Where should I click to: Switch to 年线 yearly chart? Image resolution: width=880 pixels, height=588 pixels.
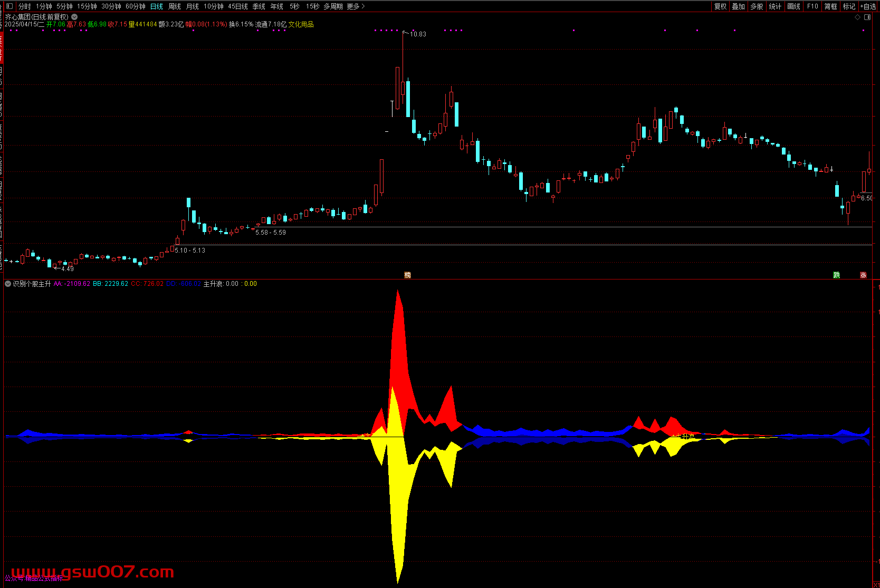click(277, 6)
